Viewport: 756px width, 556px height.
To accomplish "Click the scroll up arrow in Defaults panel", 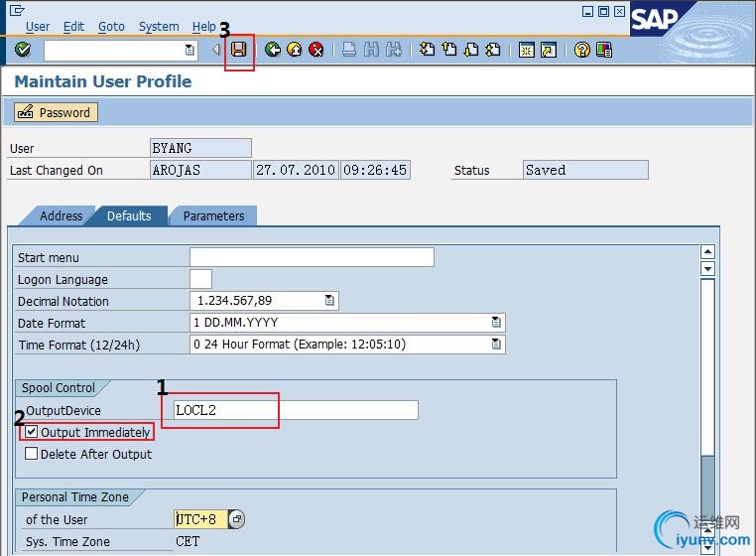I will [x=707, y=251].
